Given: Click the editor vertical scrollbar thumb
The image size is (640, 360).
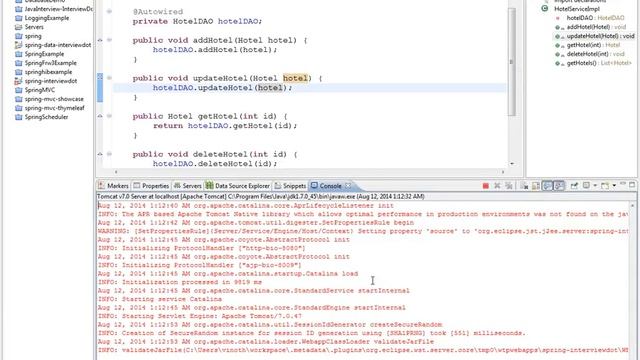Looking at the screenshot, I should point(511,62).
